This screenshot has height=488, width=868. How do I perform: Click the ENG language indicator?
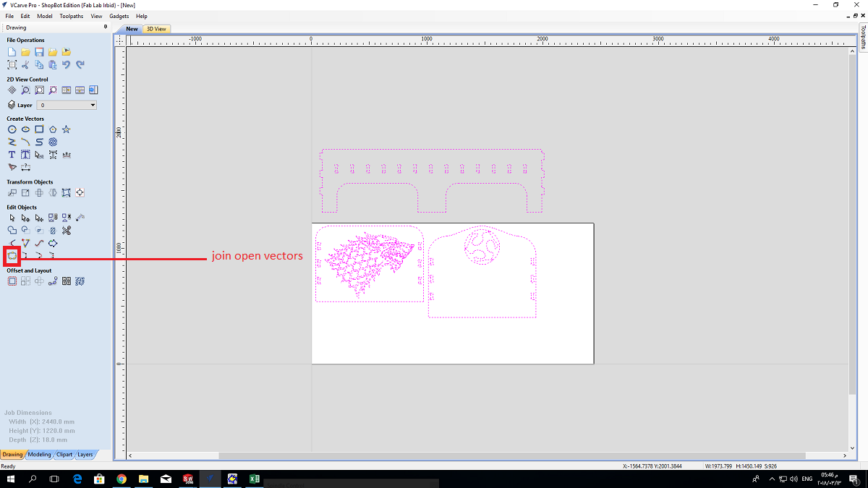806,479
